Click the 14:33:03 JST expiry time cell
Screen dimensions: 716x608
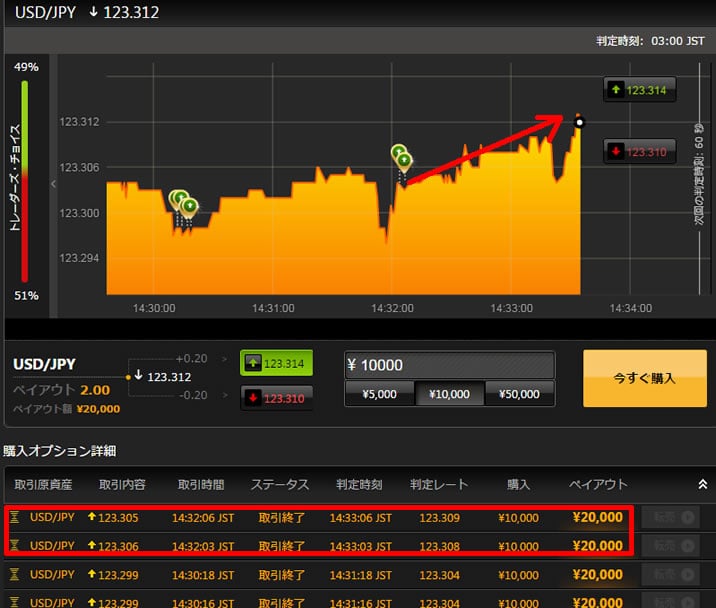361,546
